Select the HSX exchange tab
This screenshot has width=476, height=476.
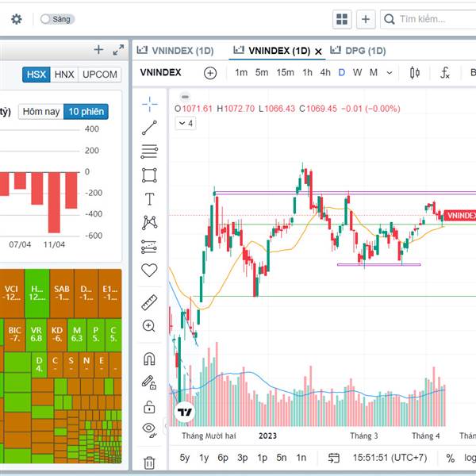36,75
